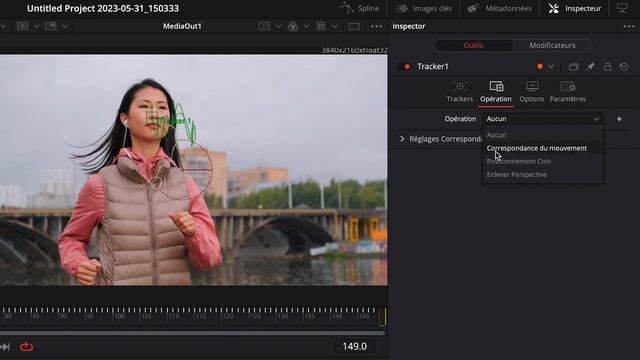Open the Images clés keyframes panel
Viewport: 640px width, 360px height.
click(x=424, y=8)
